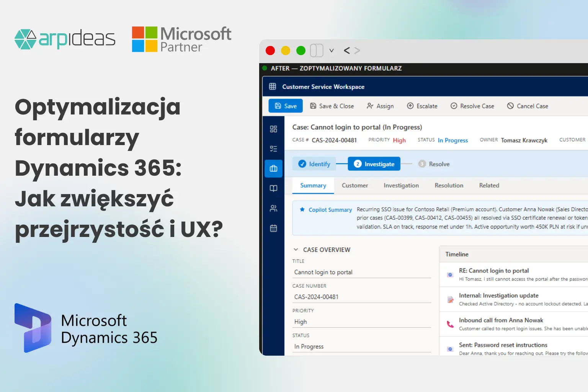Open the dashboard grid icon in sidebar
The width and height of the screenshot is (588, 392).
coord(273,129)
